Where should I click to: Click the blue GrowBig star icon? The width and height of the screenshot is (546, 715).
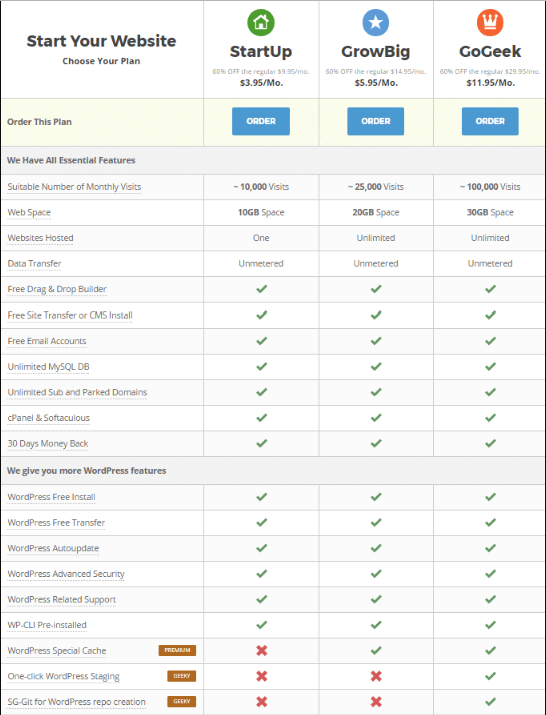[x=375, y=22]
